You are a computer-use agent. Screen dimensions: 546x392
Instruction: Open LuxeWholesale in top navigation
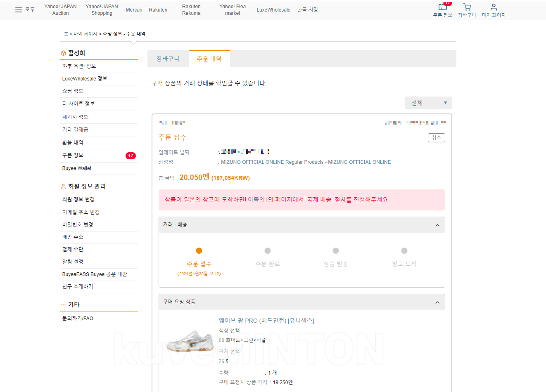coord(273,10)
